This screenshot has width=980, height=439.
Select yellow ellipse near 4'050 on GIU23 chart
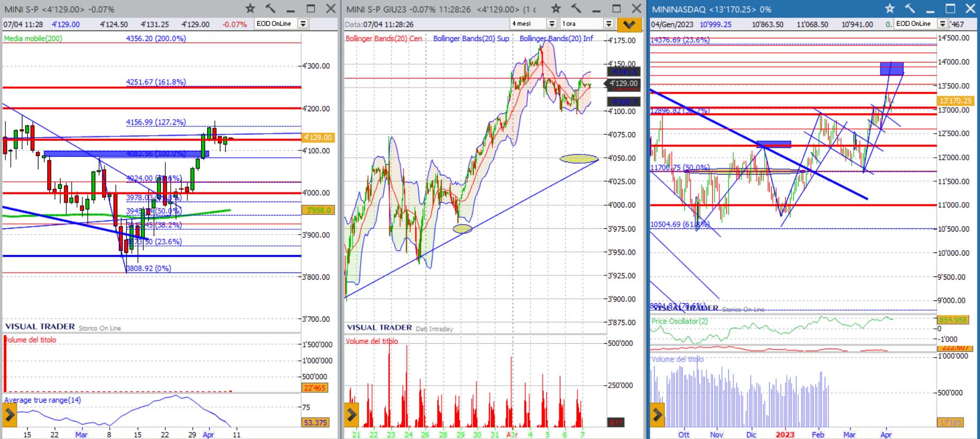click(x=579, y=158)
